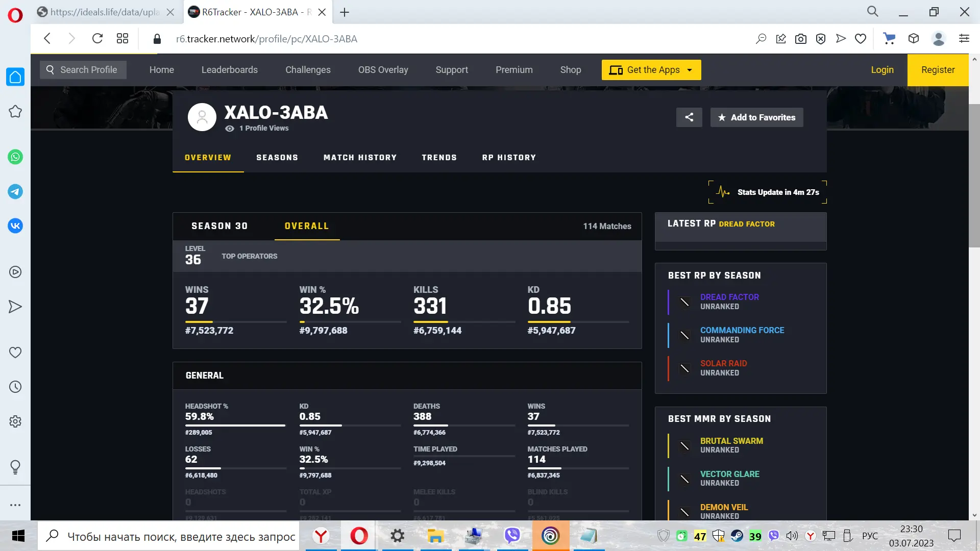The height and width of the screenshot is (551, 980).
Task: Click the Search Profile field
Action: (83, 70)
